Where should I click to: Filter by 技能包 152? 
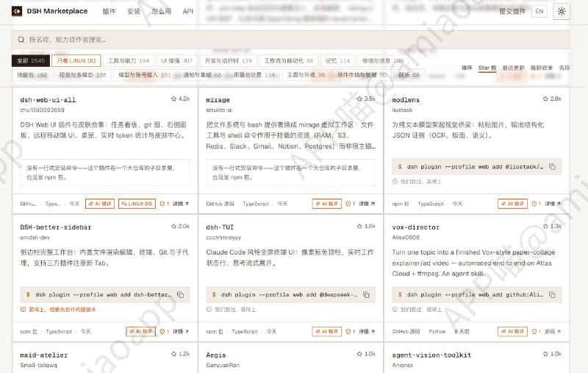pos(32,75)
